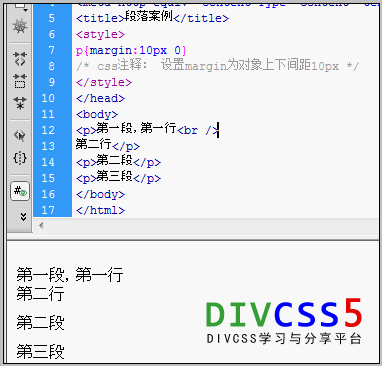
Task: Click code text '第二行</p>' on line 13
Action: (x=108, y=145)
